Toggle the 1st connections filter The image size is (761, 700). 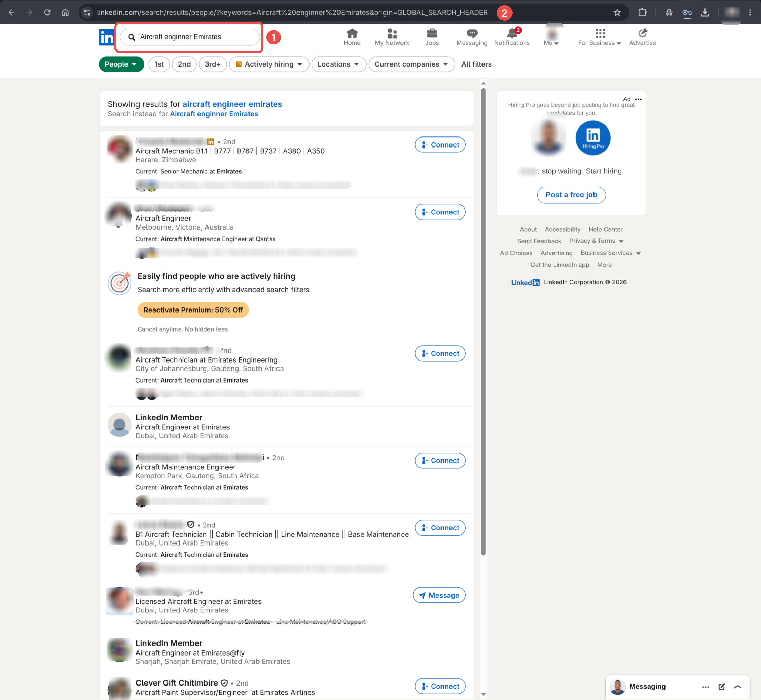point(159,64)
